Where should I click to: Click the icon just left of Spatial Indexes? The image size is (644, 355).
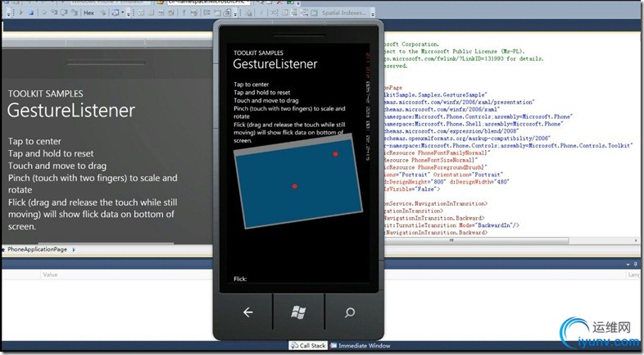[314, 13]
